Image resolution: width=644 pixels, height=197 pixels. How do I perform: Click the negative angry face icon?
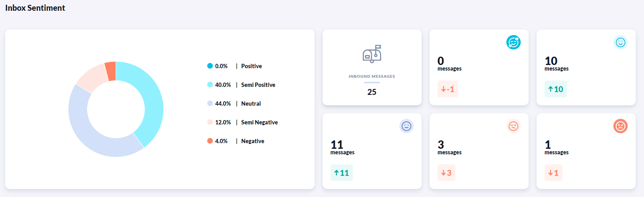click(x=620, y=126)
